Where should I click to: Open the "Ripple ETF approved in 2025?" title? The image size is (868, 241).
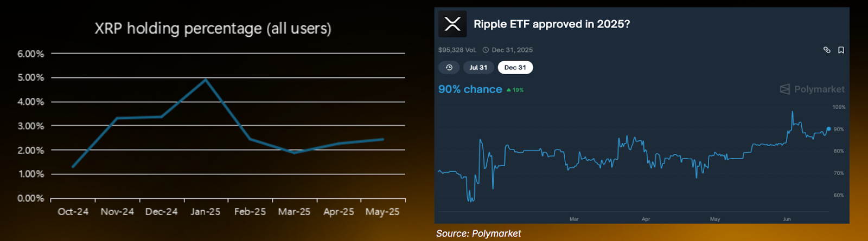[x=552, y=24]
